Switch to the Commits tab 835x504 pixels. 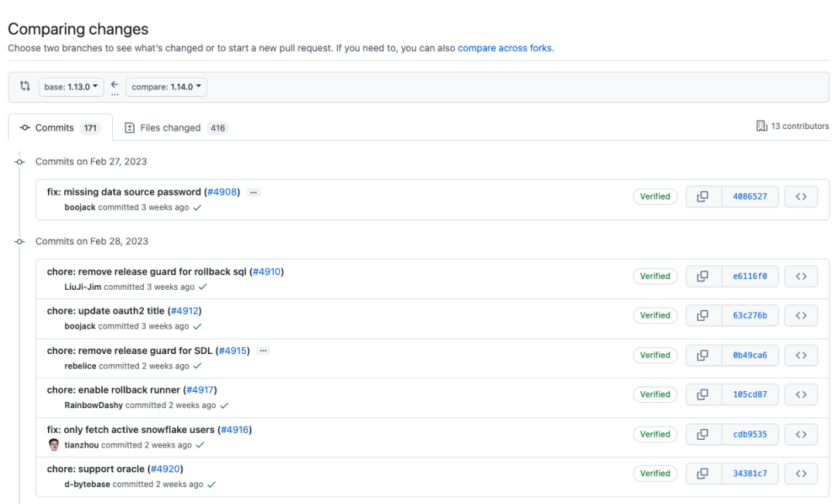[x=60, y=128]
